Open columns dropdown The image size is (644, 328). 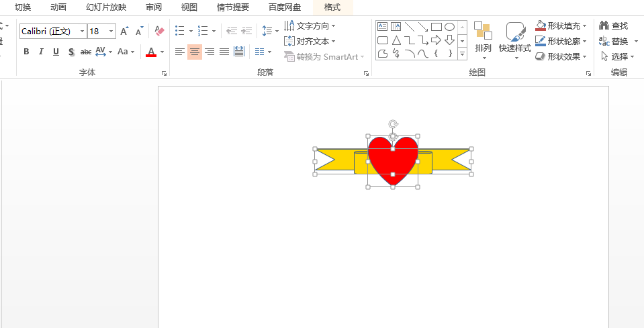(263, 52)
